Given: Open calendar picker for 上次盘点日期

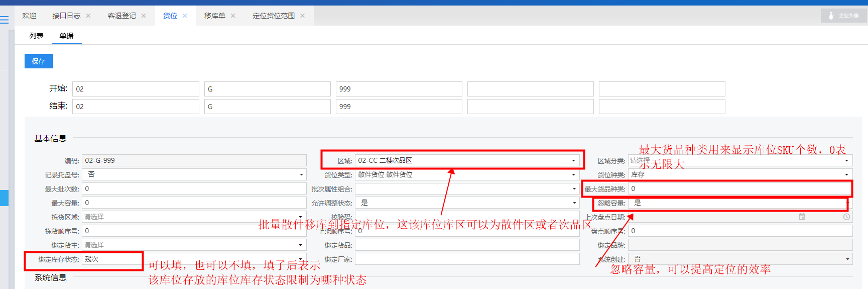Looking at the screenshot, I should [x=802, y=217].
